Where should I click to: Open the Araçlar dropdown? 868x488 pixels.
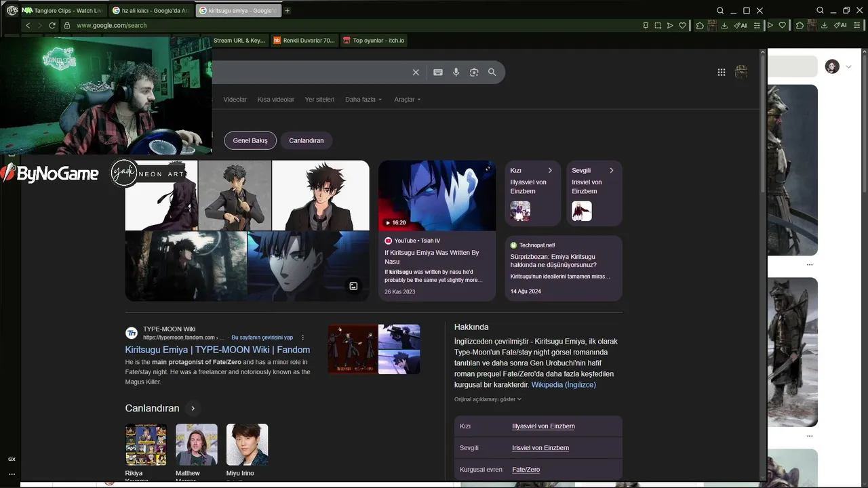point(408,100)
